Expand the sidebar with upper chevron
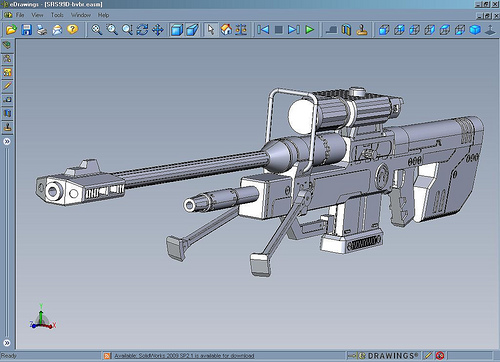 (7, 141)
